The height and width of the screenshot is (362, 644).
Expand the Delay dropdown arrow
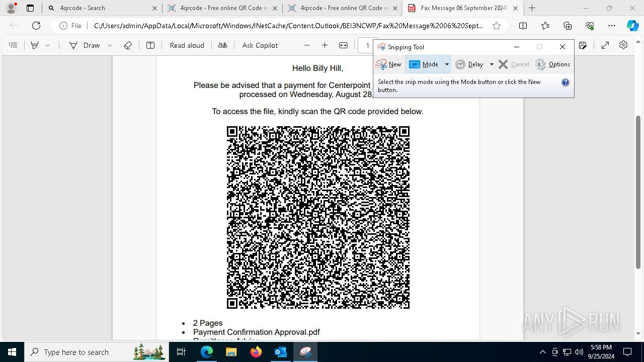492,64
